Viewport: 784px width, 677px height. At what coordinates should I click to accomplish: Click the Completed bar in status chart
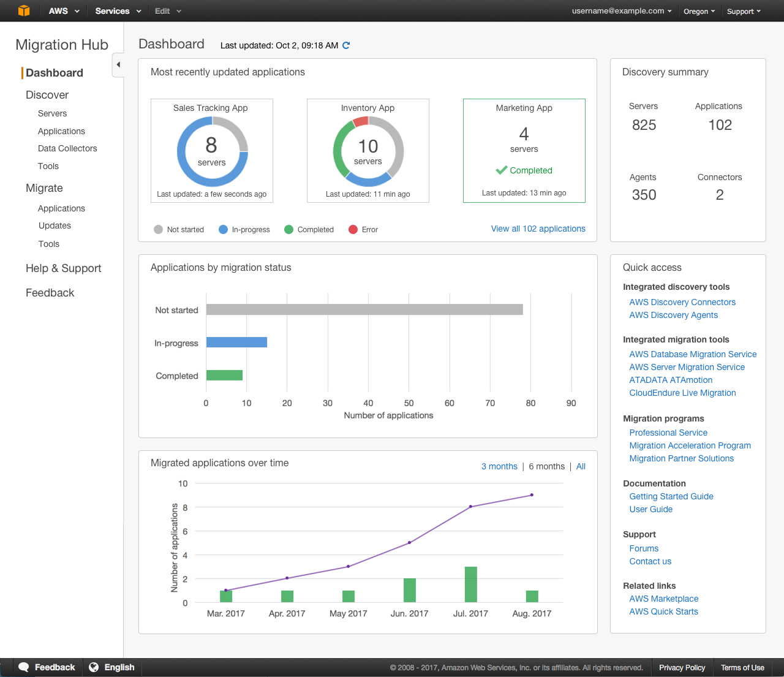point(224,375)
